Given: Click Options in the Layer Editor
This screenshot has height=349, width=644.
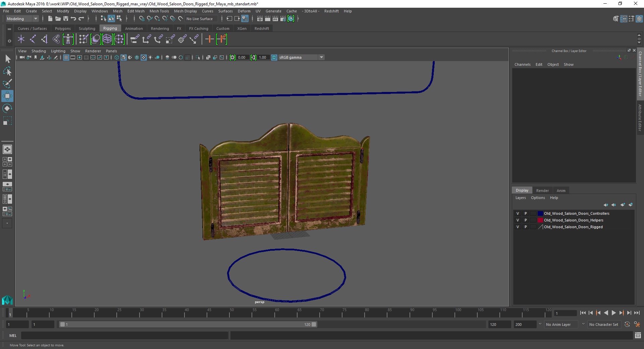Looking at the screenshot, I should point(538,198).
